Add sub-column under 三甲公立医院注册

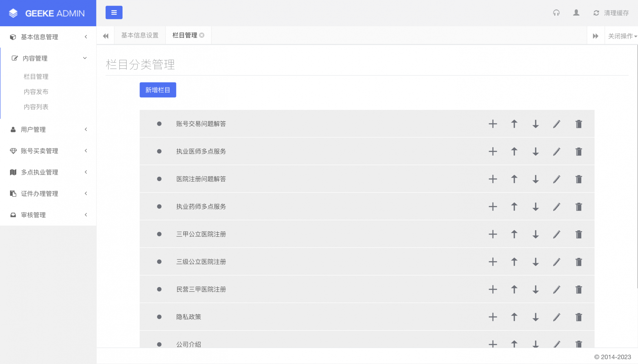pos(493,234)
